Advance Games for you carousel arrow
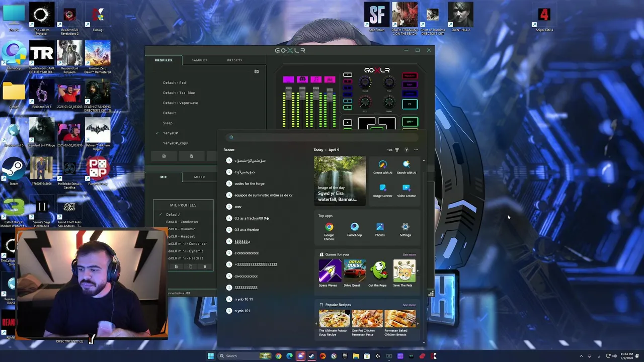 [x=417, y=271]
